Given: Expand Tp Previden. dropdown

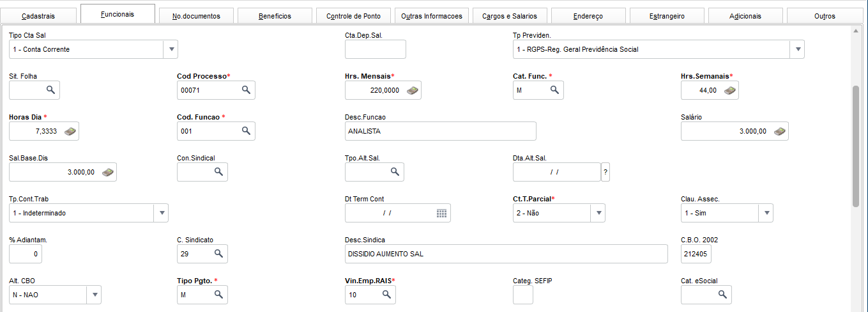Looking at the screenshot, I should pyautogui.click(x=797, y=49).
